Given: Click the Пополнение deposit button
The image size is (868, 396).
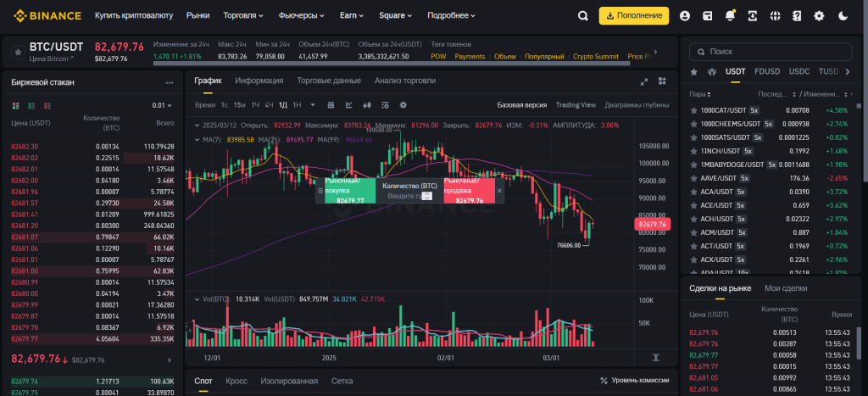Looking at the screenshot, I should pos(634,15).
